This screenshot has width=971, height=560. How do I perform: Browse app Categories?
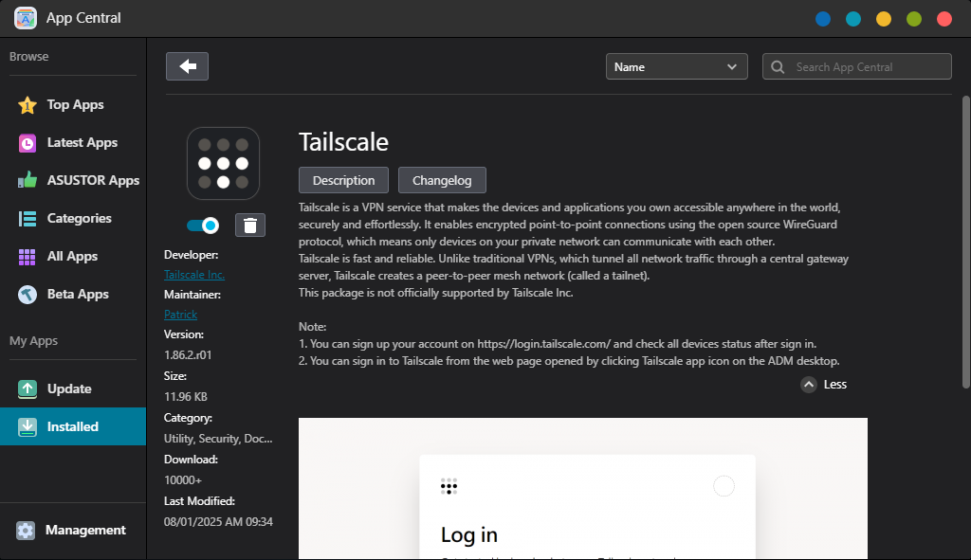79,219
